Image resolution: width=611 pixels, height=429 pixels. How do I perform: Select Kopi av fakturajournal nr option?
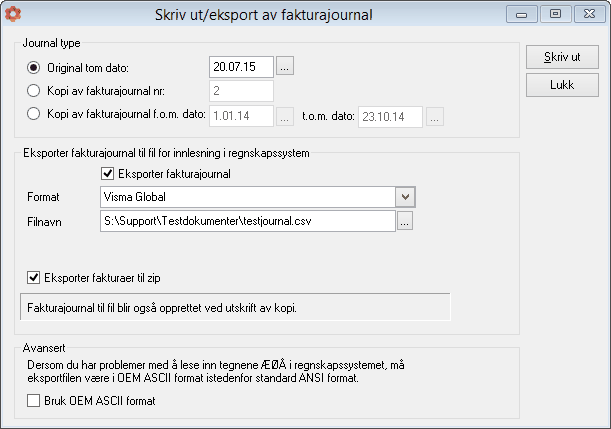click(34, 91)
